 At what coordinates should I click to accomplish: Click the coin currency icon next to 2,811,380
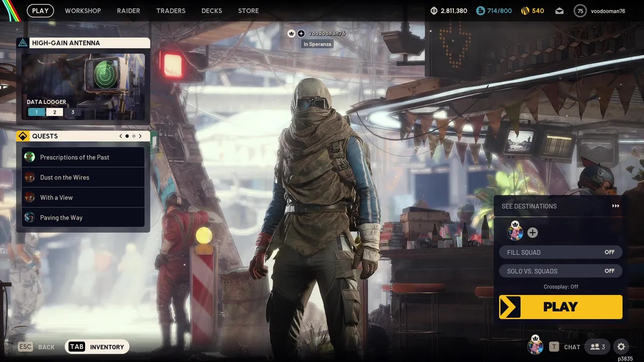pos(434,11)
